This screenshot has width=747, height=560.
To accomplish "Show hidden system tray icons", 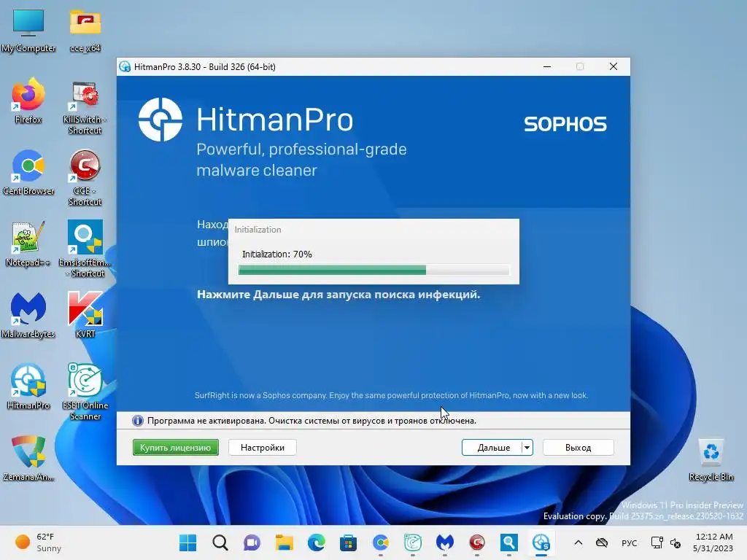I will [x=578, y=542].
